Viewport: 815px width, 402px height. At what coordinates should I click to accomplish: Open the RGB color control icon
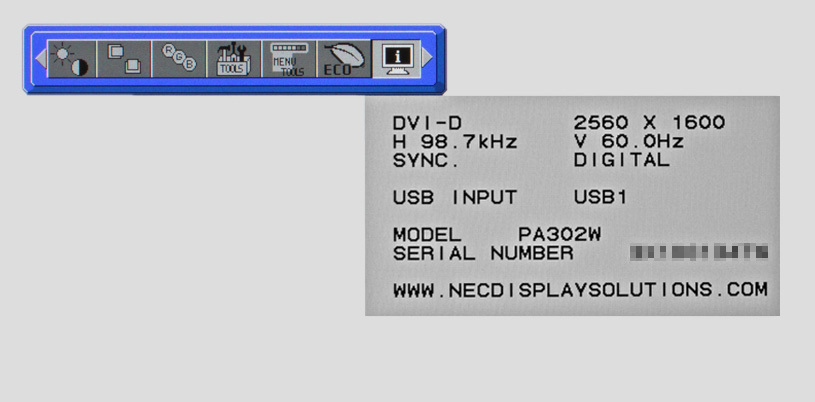179,59
